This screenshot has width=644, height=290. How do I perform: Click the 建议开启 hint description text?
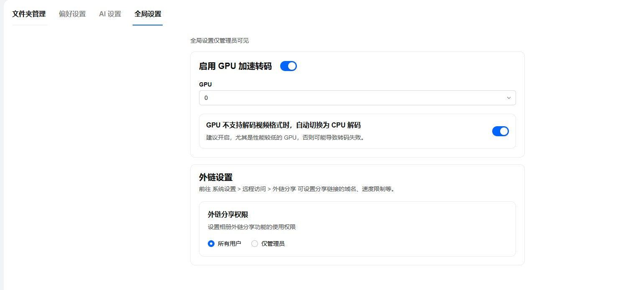click(x=285, y=137)
